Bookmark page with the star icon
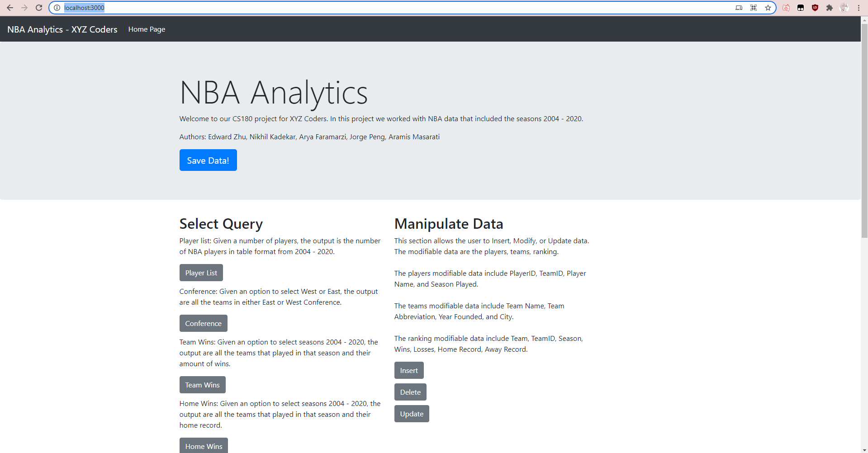This screenshot has height=453, width=868. [x=768, y=8]
